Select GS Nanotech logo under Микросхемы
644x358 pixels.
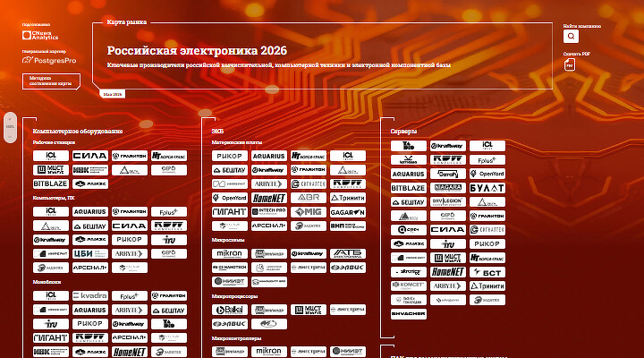(230, 268)
